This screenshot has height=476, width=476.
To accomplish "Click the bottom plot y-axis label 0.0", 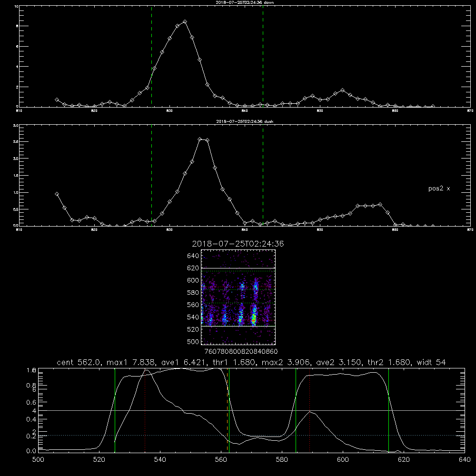I will click(31, 451).
